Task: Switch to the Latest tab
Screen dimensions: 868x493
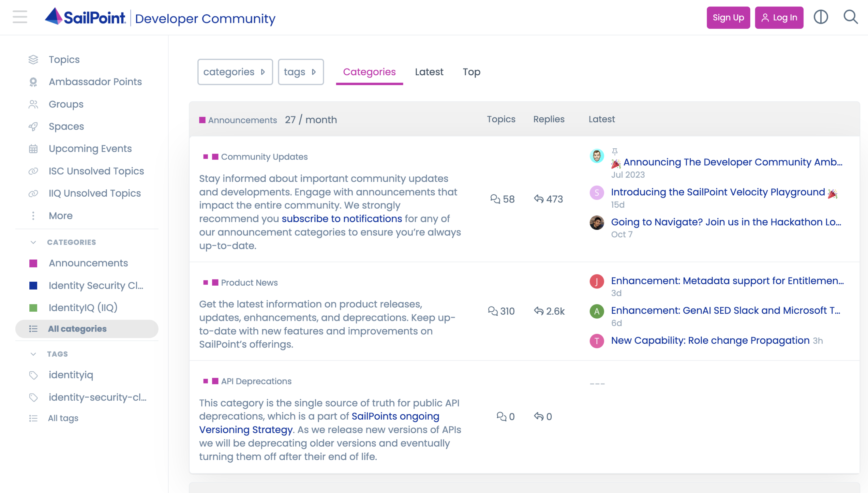Action: click(x=429, y=72)
